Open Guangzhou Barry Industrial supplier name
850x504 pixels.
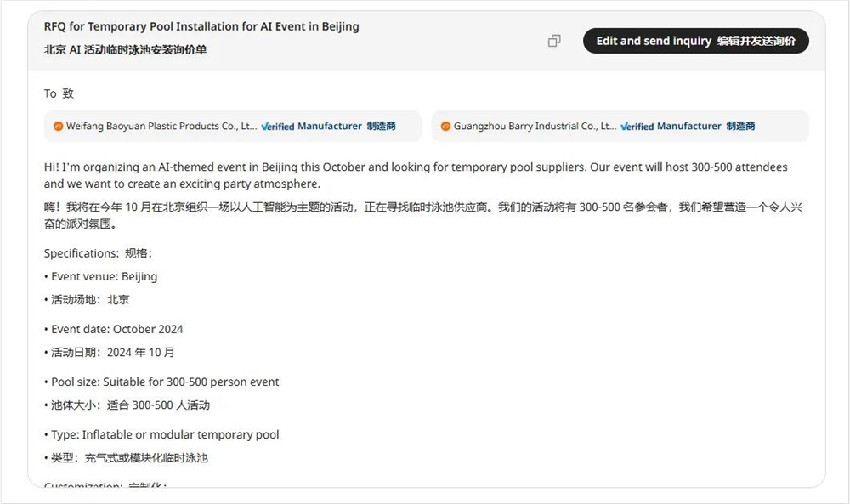(535, 126)
